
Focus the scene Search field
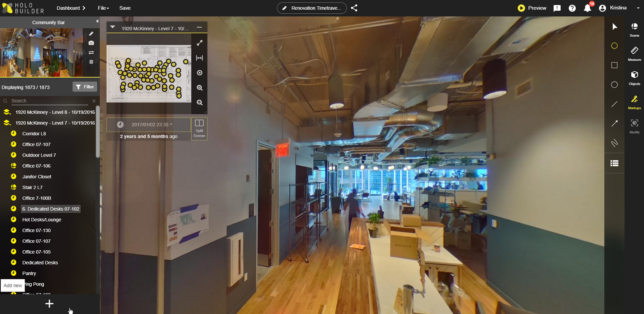[50, 101]
